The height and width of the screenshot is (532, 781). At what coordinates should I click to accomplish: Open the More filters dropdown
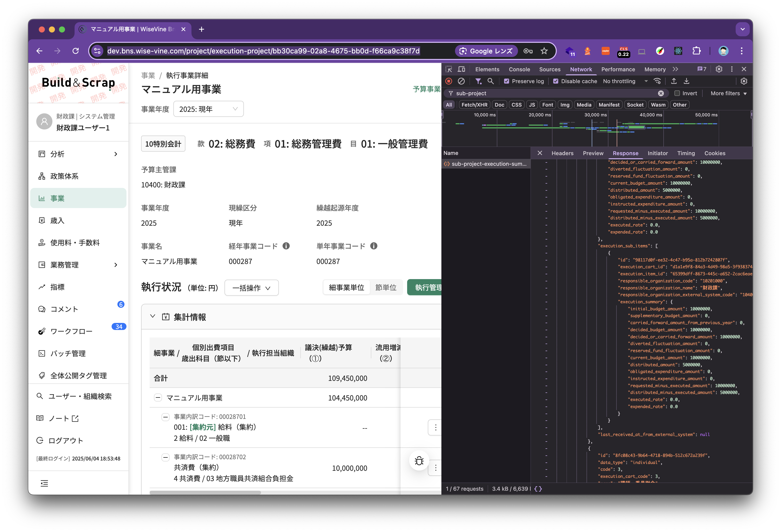(x=729, y=93)
